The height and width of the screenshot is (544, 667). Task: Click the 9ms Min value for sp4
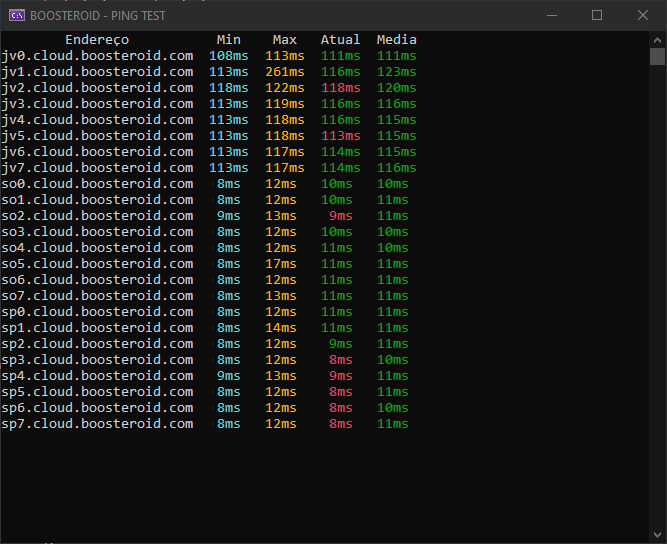228,376
